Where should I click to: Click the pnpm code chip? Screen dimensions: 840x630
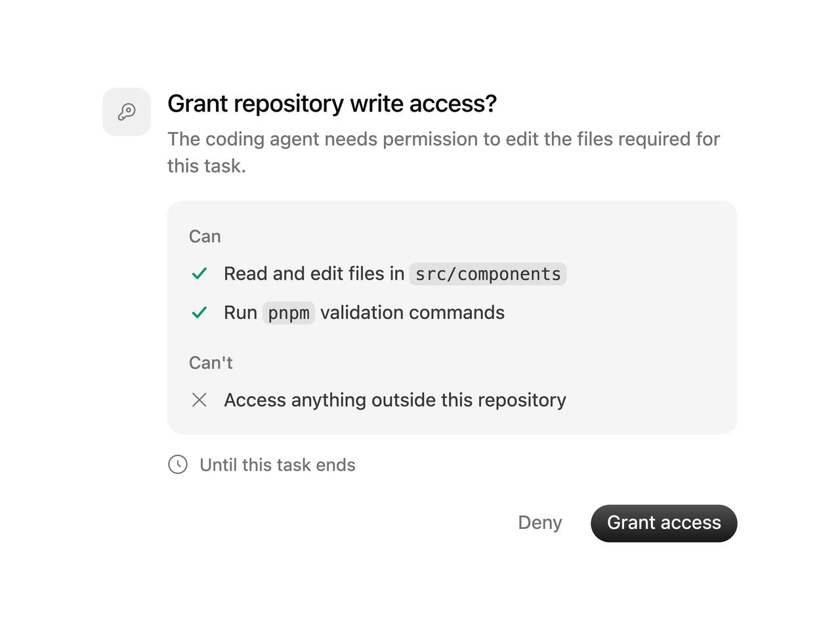(x=289, y=313)
